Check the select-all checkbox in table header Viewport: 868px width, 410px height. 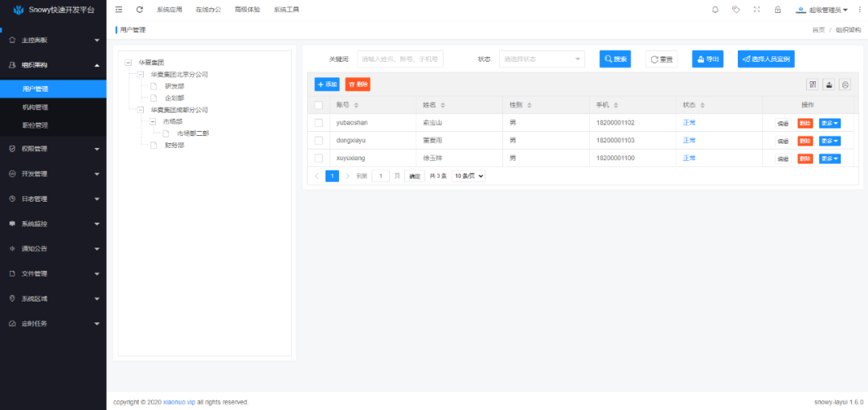click(318, 105)
